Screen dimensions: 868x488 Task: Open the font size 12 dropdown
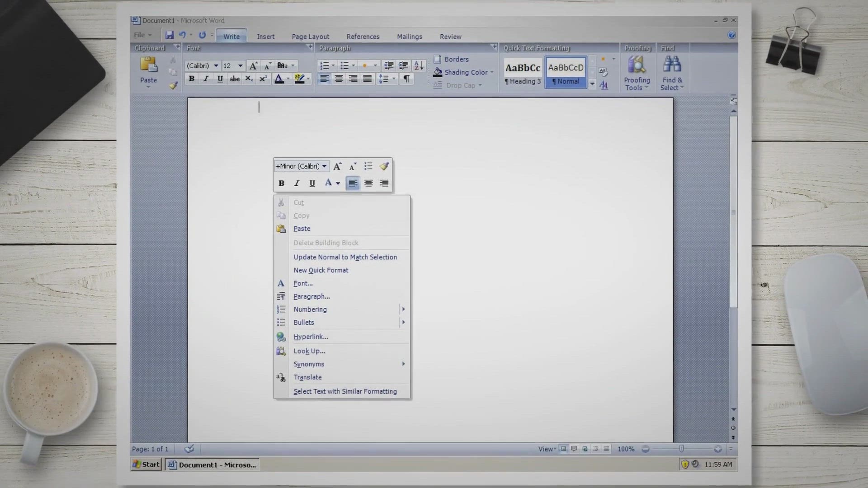coord(240,66)
